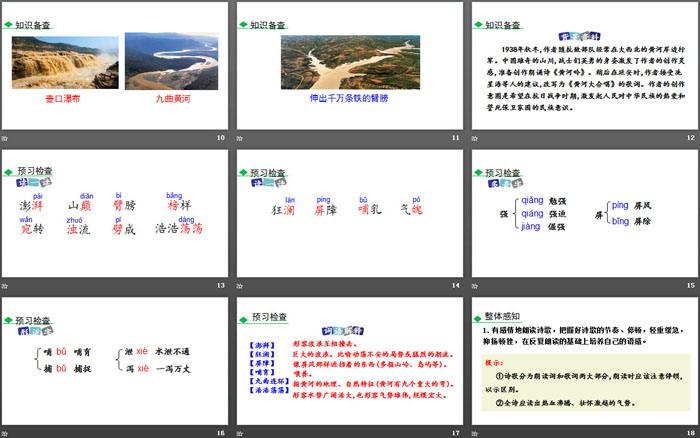The width and height of the screenshot is (700, 438).
Task: Pick slide 16 thumbnail with 哺 and 捕
Action: [115, 360]
